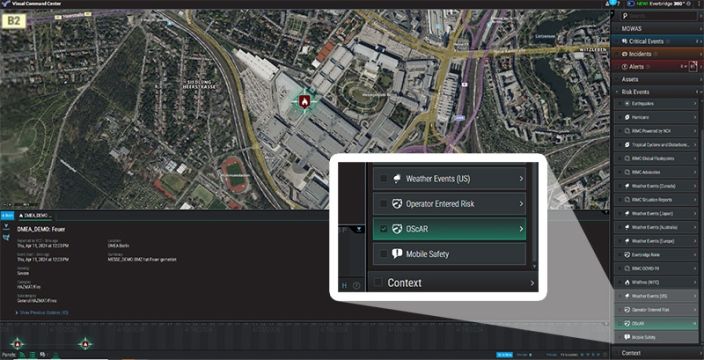The height and width of the screenshot is (360, 704).
Task: Enable the Hurricane checkbox
Action: pyautogui.click(x=621, y=117)
